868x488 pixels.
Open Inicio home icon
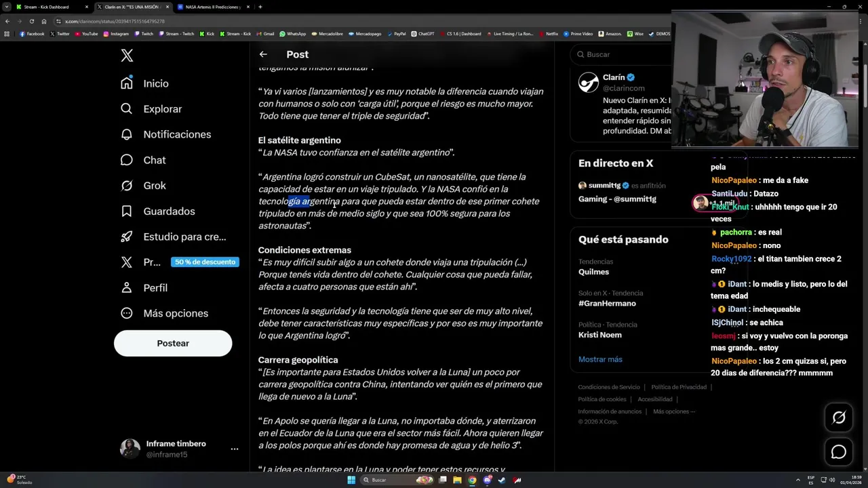coord(127,83)
